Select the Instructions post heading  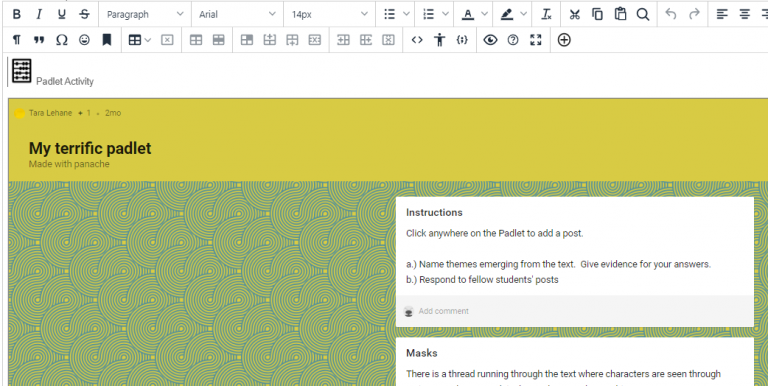tap(434, 213)
